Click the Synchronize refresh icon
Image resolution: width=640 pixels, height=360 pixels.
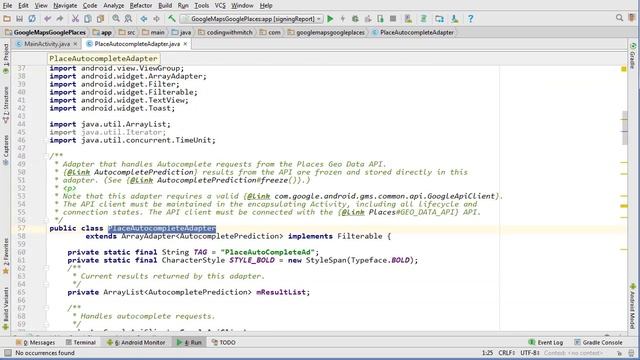pyautogui.click(x=32, y=19)
